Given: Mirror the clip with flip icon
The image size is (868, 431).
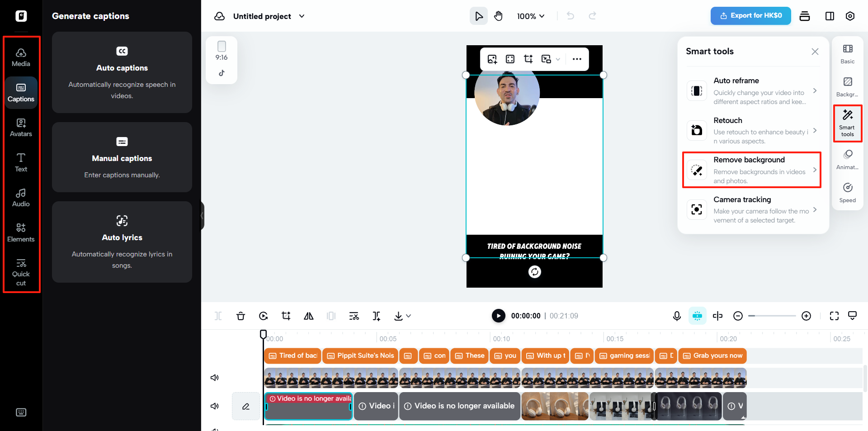Looking at the screenshot, I should (309, 316).
